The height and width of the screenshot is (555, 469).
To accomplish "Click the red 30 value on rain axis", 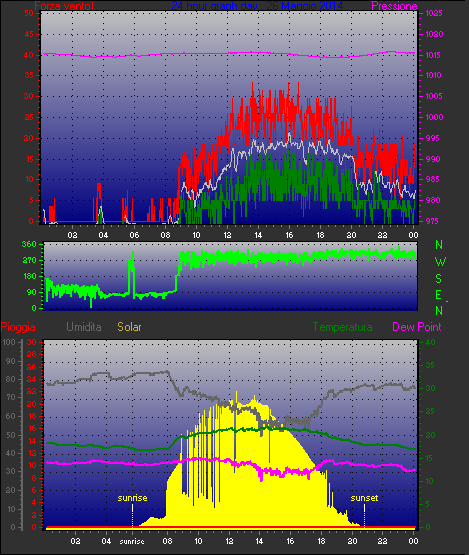I will tap(32, 342).
